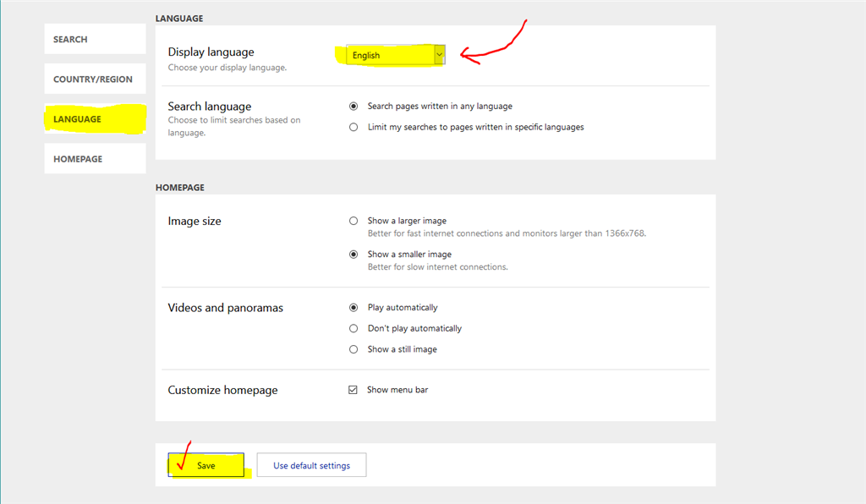This screenshot has width=866, height=504.
Task: Open the HOMEPAGE settings tab
Action: pos(95,158)
